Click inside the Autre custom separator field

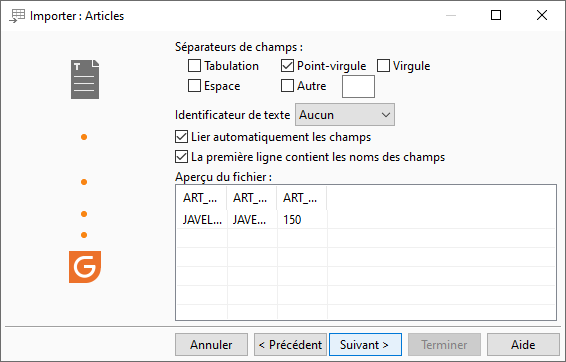click(x=358, y=87)
